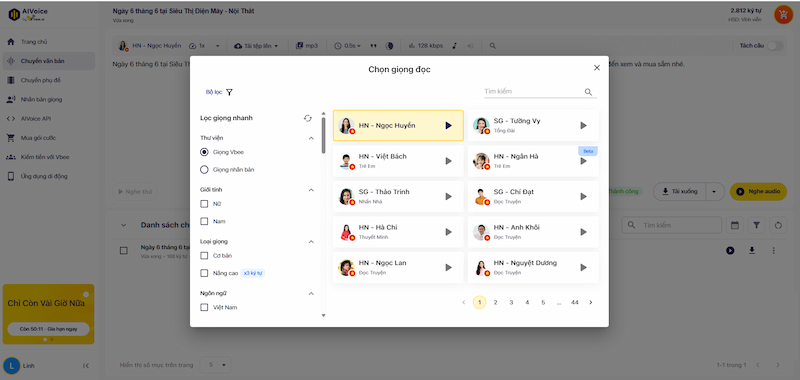Play preview of HN - Ngọc Huyền voice

point(448,125)
